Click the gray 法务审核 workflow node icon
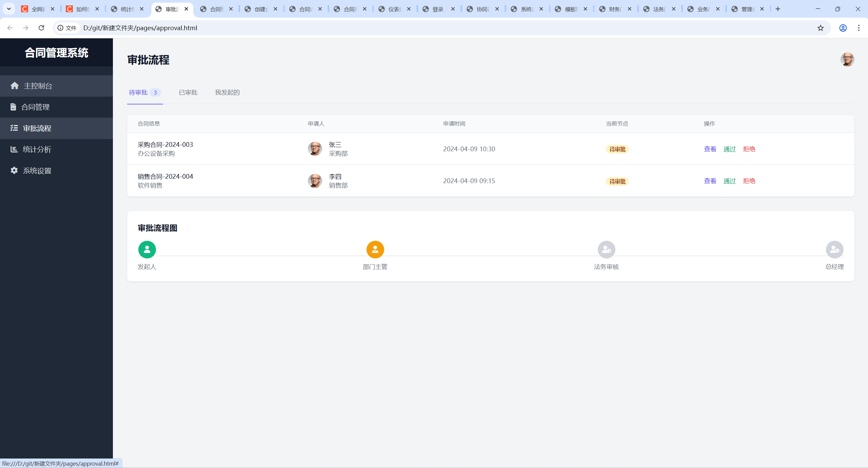The height and width of the screenshot is (468, 868). coord(606,250)
